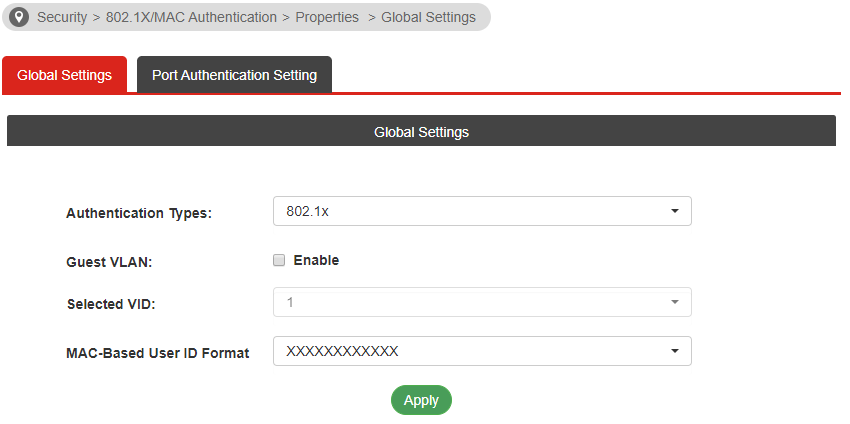The image size is (850, 424).
Task: Click the location pin icon in breadcrumb
Action: [x=19, y=17]
